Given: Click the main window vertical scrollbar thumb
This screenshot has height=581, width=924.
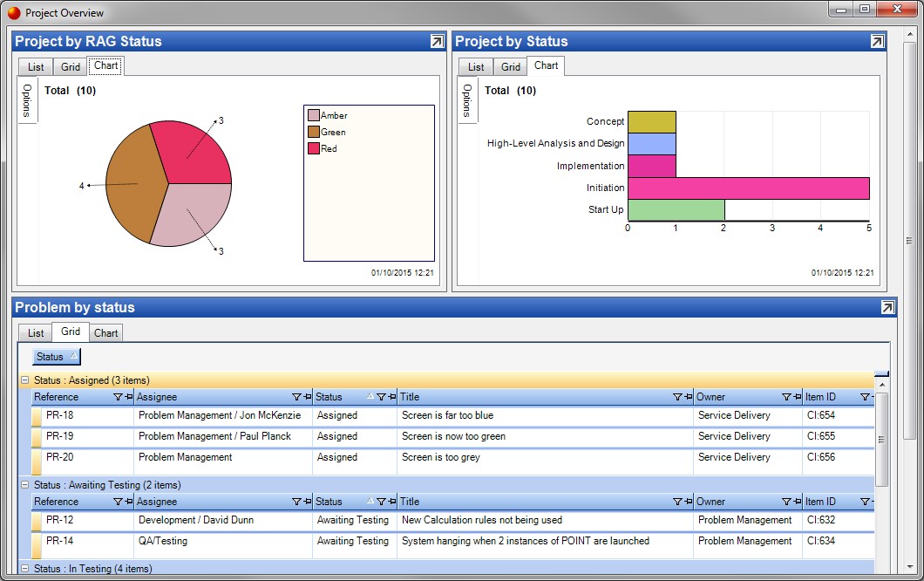Looking at the screenshot, I should (x=909, y=241).
